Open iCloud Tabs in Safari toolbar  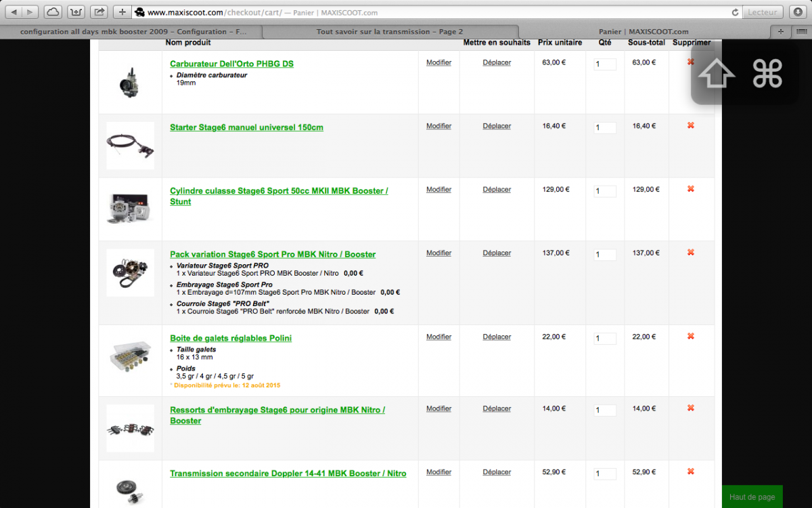[x=53, y=12]
